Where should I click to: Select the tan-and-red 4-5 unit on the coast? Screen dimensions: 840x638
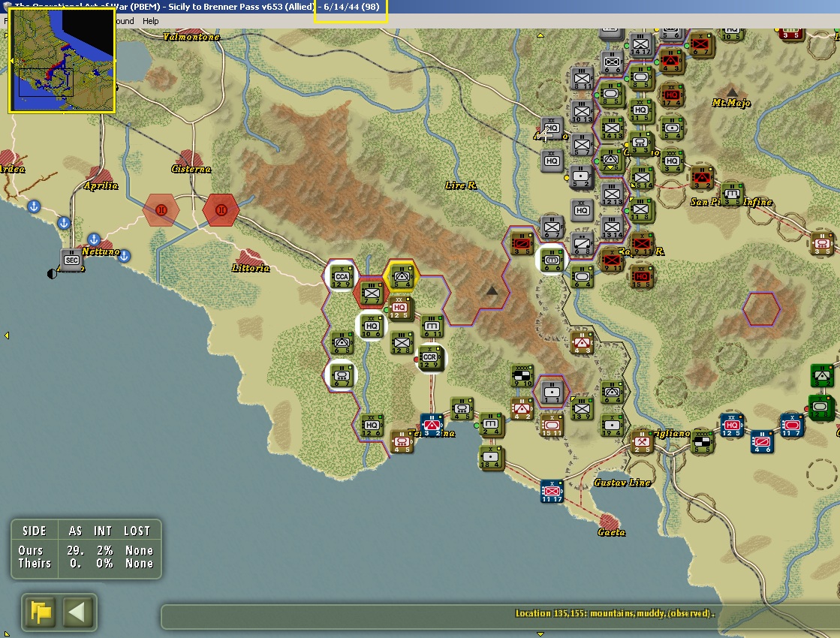coord(402,443)
